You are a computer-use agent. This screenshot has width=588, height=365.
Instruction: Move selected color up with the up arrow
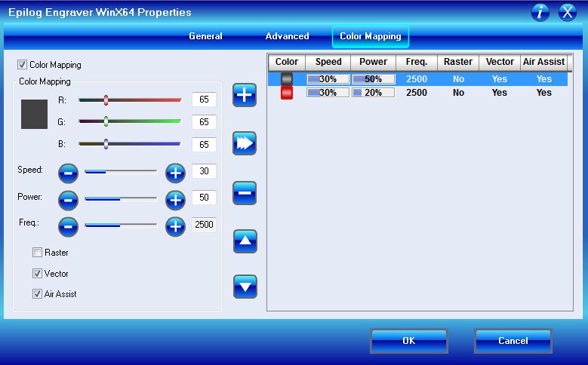[x=245, y=241]
